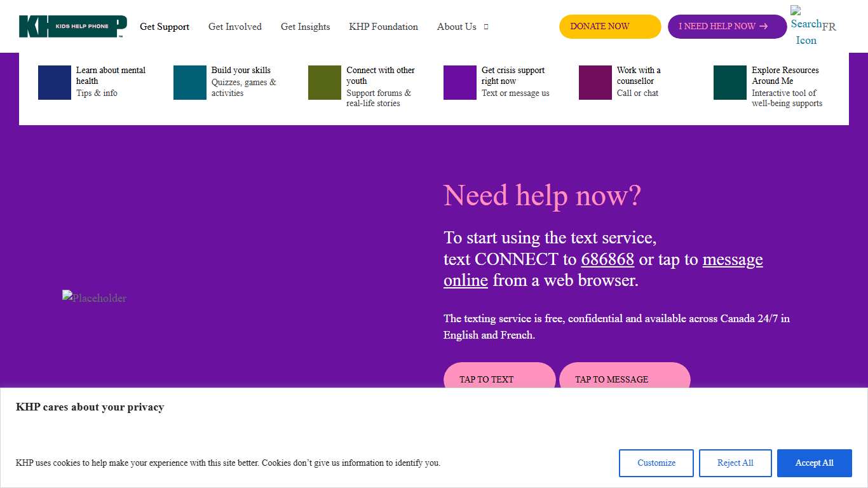Screen dimensions: 868x488
Task: Click the Work with a counsellor icon
Action: (594, 82)
